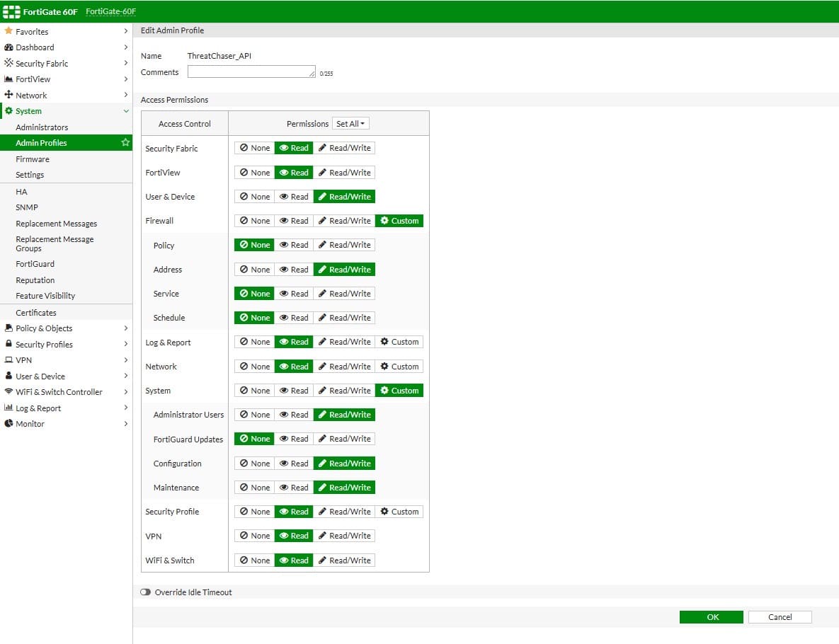Click the WiFi & Switch Controller icon

pyautogui.click(x=8, y=392)
